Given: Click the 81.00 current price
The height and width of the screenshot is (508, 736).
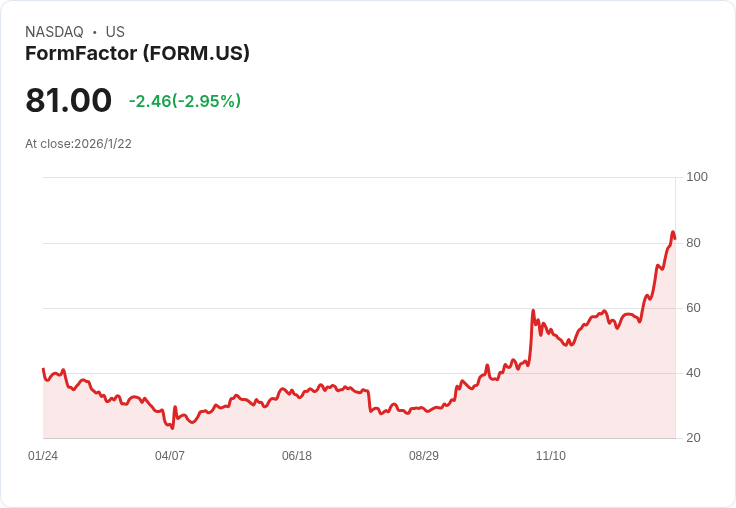Looking at the screenshot, I should pos(68,100).
